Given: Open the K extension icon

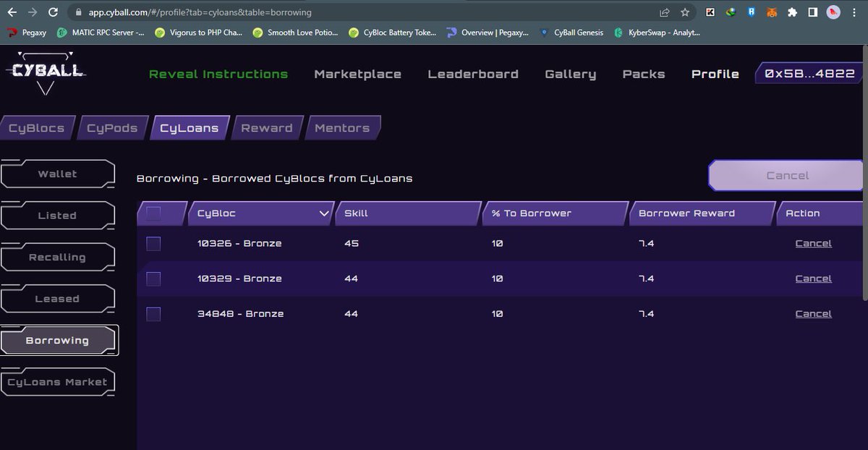Looking at the screenshot, I should (x=711, y=12).
